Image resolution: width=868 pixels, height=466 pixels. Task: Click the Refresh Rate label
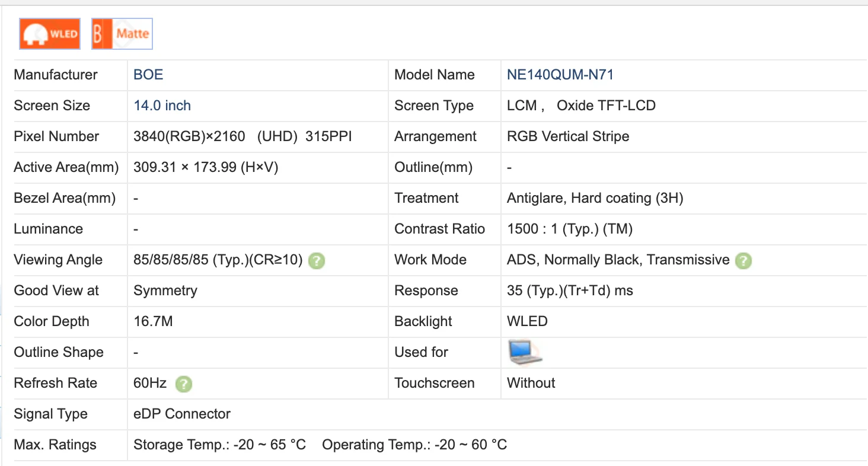tap(56, 383)
